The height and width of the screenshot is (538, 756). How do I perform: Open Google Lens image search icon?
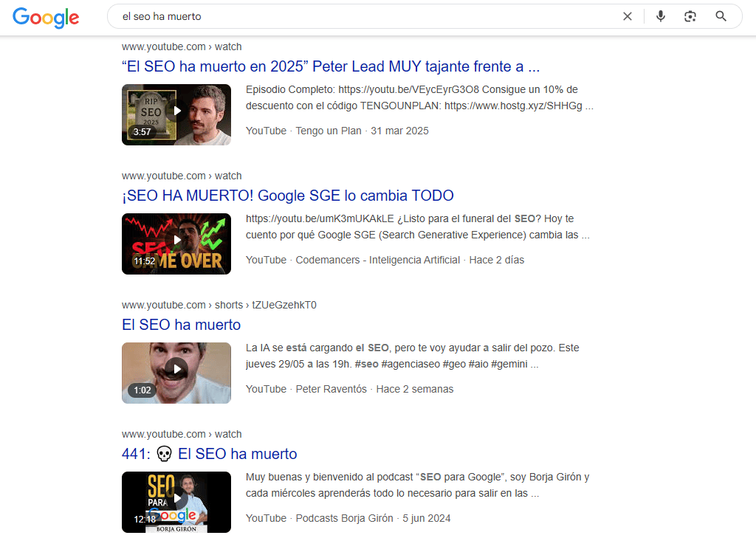coord(690,16)
